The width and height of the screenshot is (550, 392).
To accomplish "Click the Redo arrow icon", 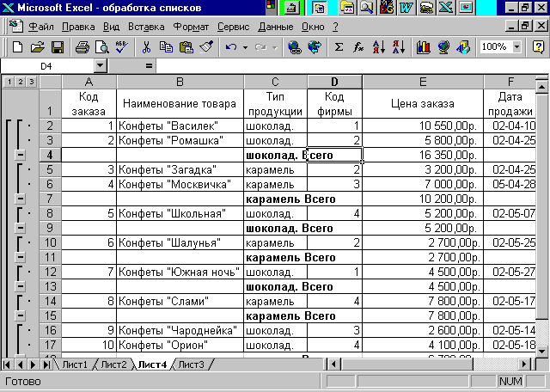I will pos(260,46).
